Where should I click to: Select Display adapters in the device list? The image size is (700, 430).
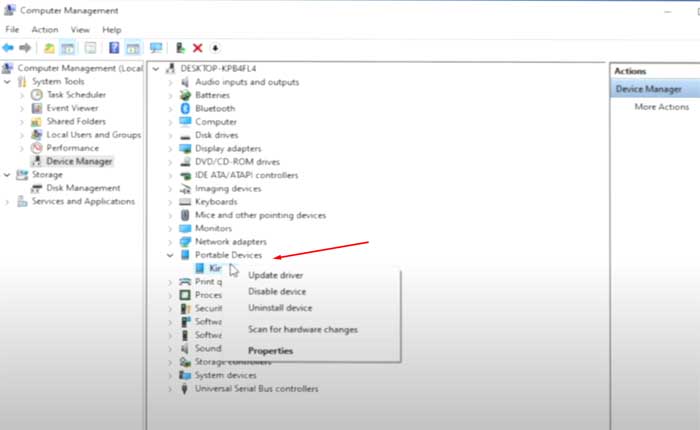[228, 148]
